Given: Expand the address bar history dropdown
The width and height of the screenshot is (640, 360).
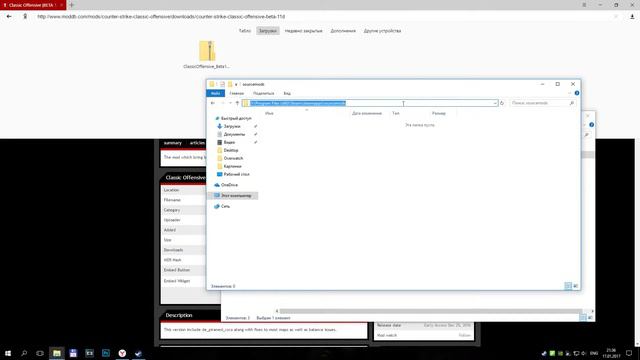Looking at the screenshot, I should click(495, 103).
